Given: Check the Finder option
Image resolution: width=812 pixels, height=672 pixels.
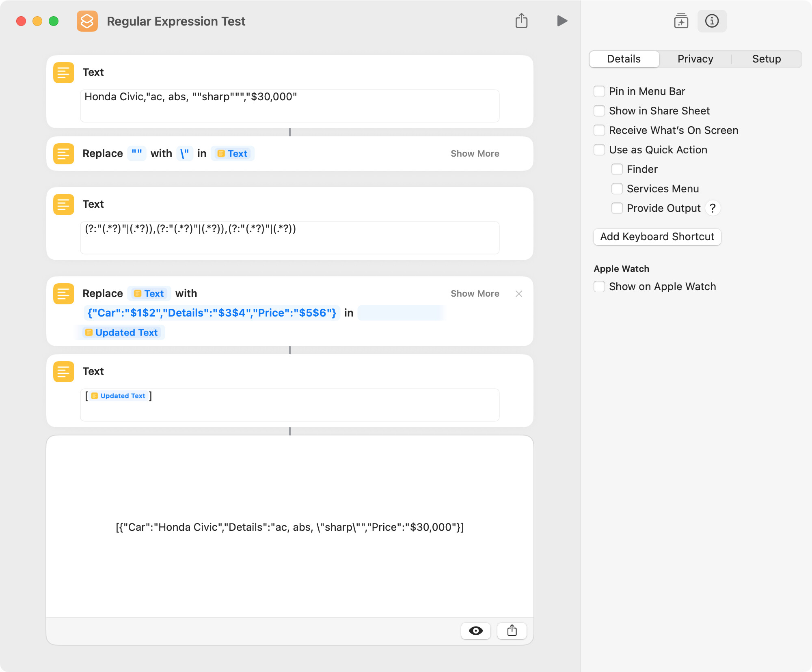Looking at the screenshot, I should [617, 169].
